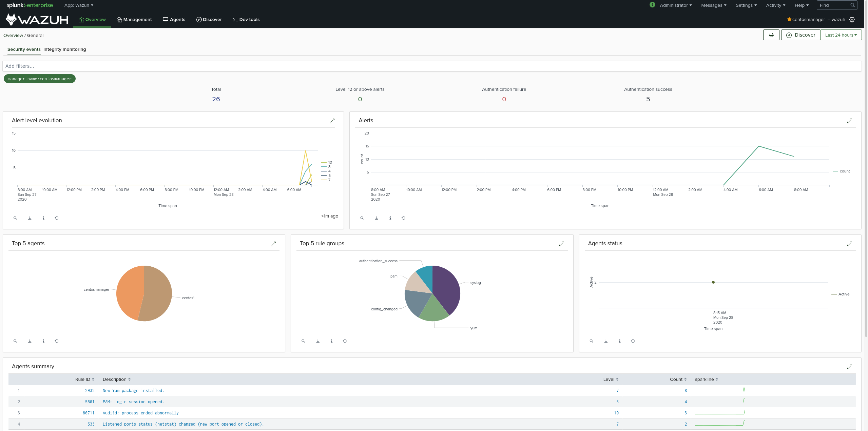The width and height of the screenshot is (868, 431).
Task: Open Alert level evolution in search
Action: tap(15, 218)
